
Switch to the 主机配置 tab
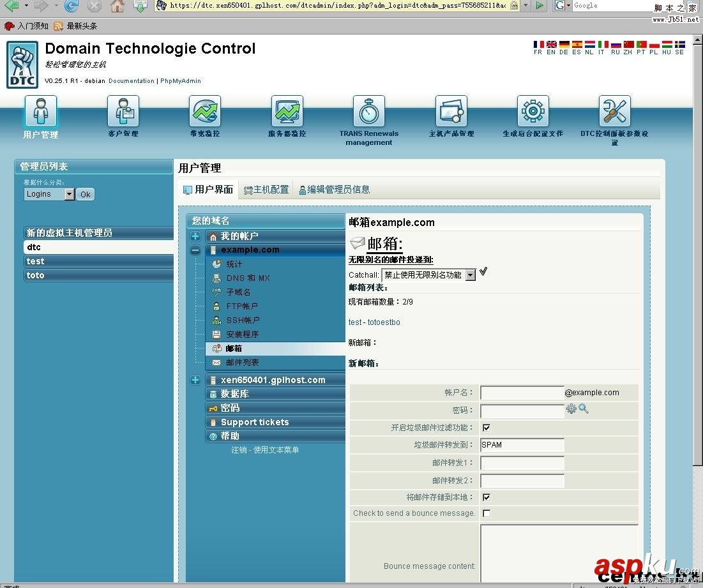click(x=266, y=190)
